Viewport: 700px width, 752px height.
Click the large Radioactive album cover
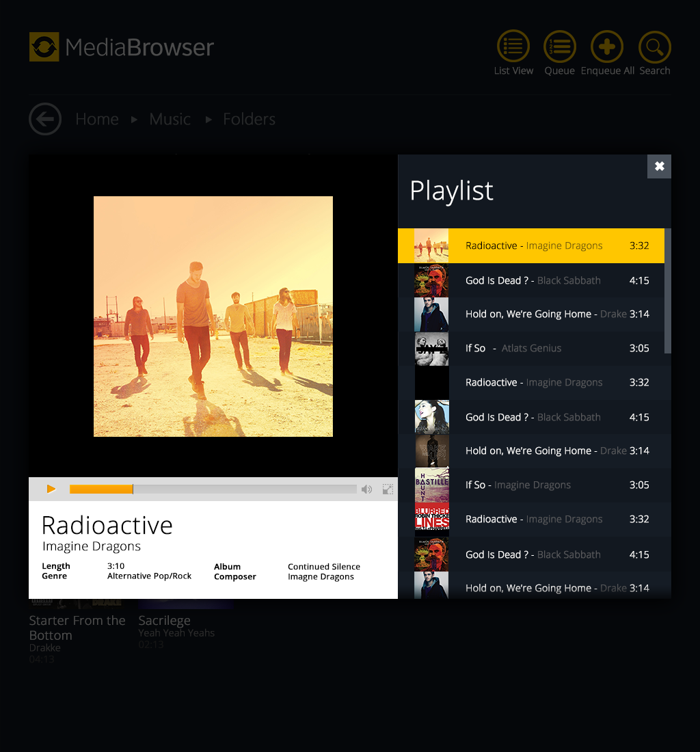point(213,317)
